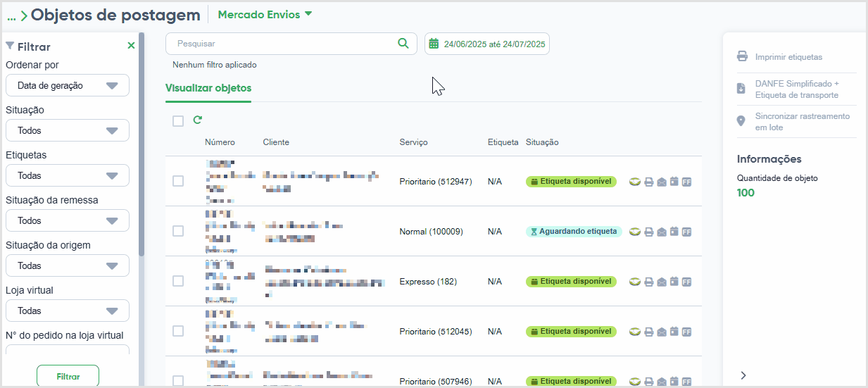Tick the select-all checkbox above the table
This screenshot has width=868, height=388.
click(x=178, y=121)
